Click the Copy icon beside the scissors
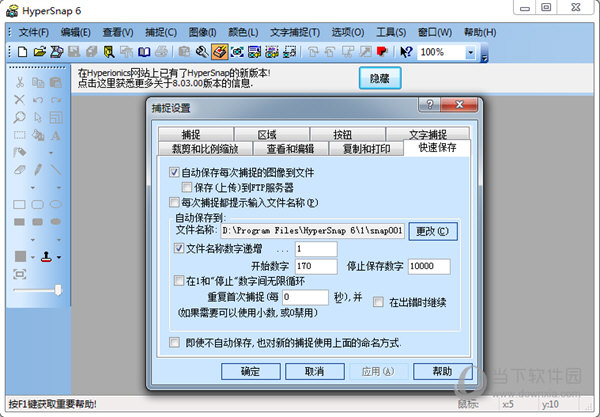Image resolution: width=600 pixels, height=417 pixels. click(38, 82)
